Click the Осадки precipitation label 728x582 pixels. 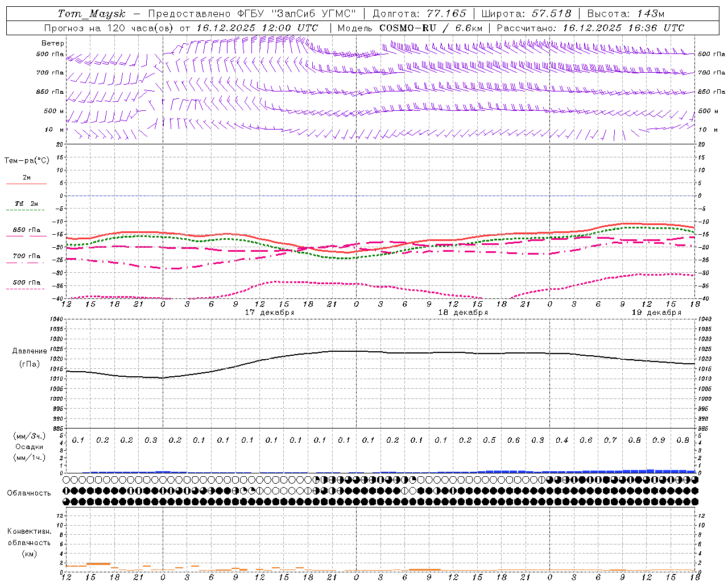30,447
